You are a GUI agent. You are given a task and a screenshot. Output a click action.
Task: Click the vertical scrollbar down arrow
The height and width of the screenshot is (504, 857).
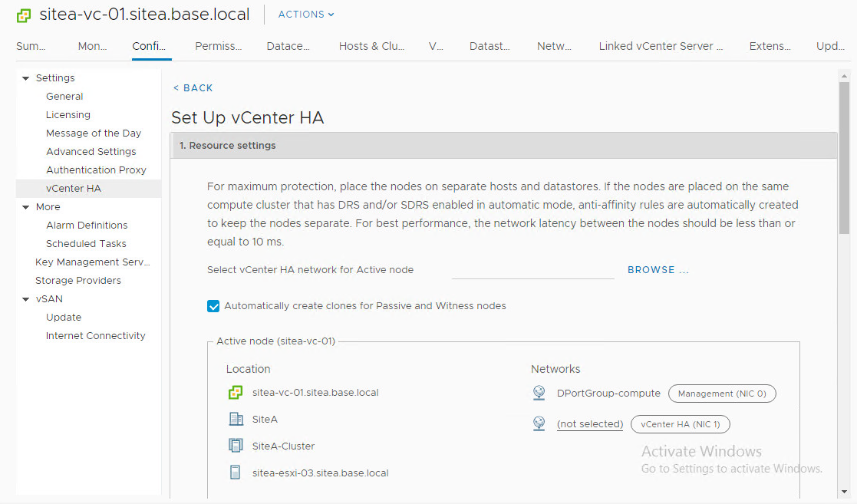845,492
